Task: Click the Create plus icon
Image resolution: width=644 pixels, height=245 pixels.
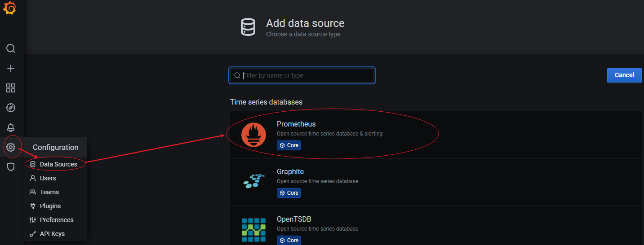Action: coord(11,68)
